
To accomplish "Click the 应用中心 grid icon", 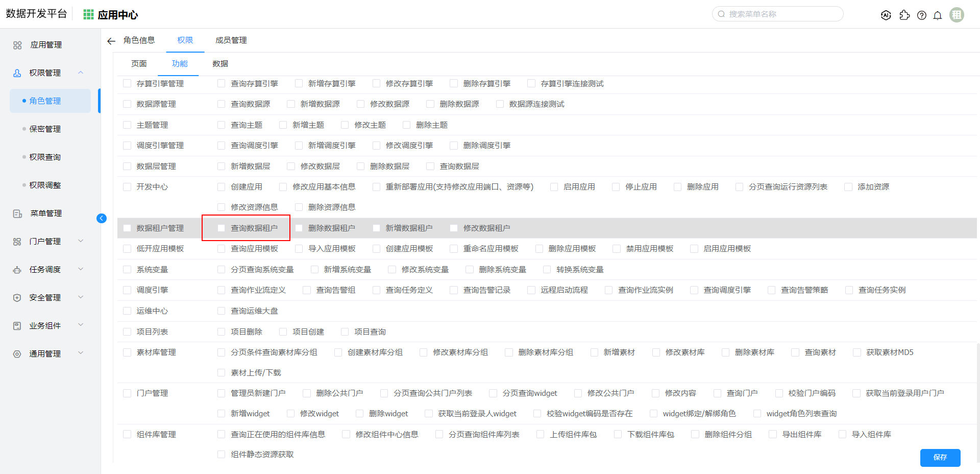I will (88, 15).
